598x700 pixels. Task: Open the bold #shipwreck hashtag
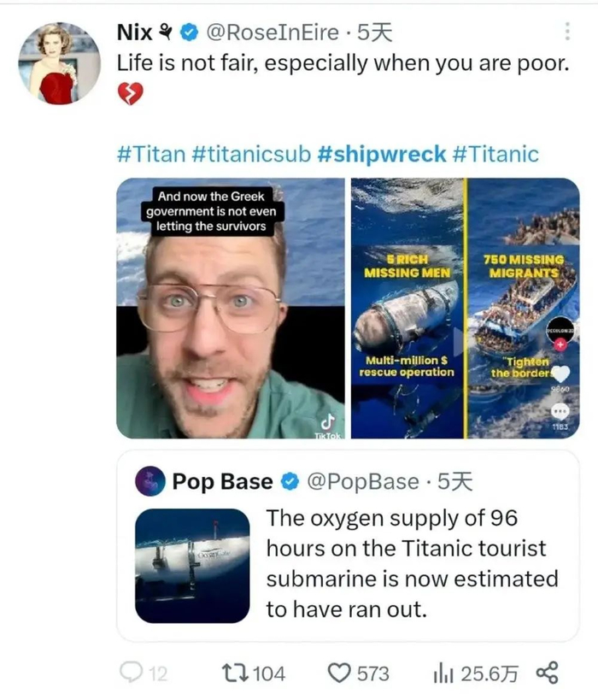382,154
